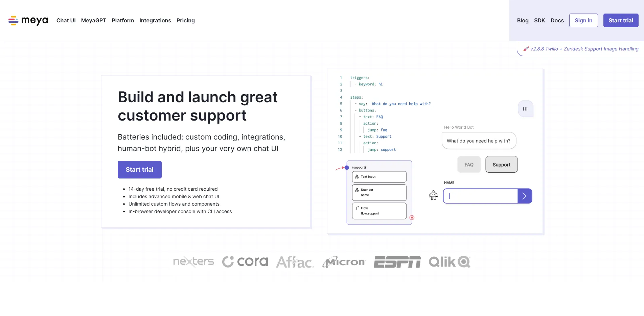Click the Cora customer logo
Viewport: 644px width, 316px height.
click(x=245, y=261)
